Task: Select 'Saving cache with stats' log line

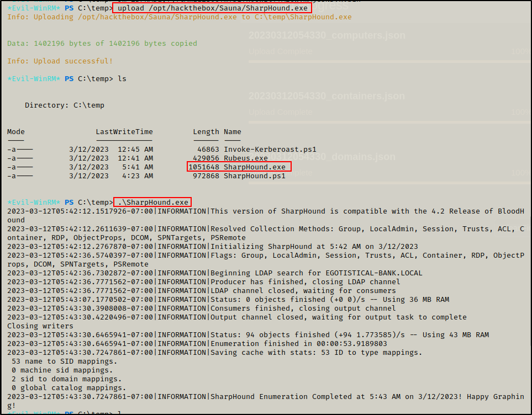Action: [x=215, y=352]
